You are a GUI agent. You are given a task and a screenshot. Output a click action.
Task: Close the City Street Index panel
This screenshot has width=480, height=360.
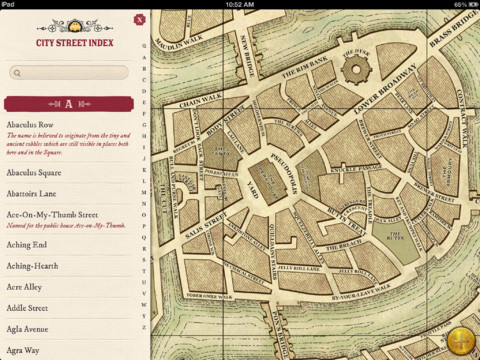[x=140, y=20]
